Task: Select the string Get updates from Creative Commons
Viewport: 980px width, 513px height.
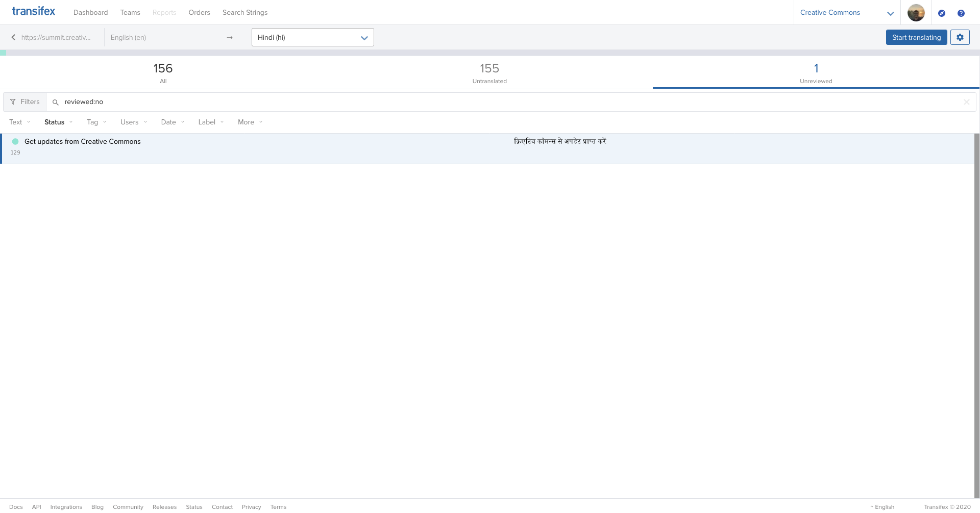Action: coord(83,141)
